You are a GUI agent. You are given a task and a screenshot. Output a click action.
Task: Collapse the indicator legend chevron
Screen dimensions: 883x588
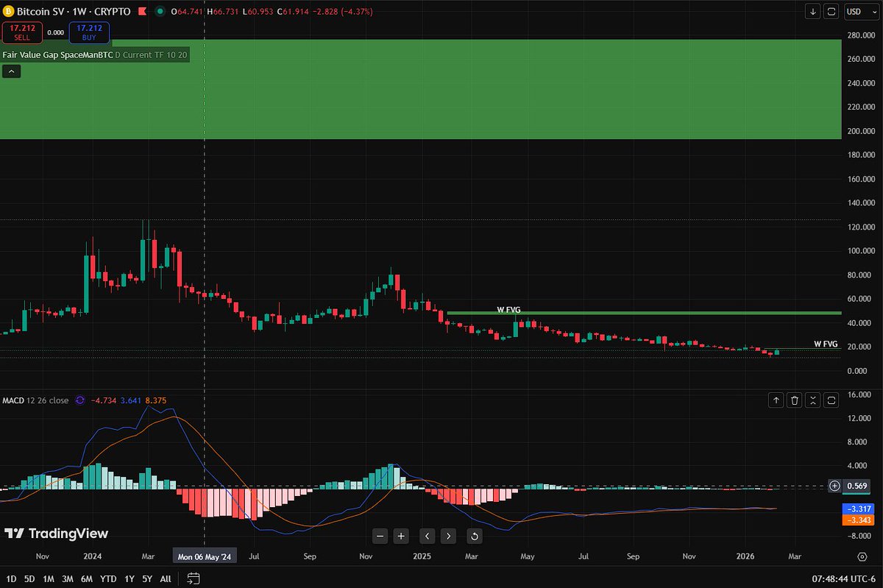pos(12,71)
